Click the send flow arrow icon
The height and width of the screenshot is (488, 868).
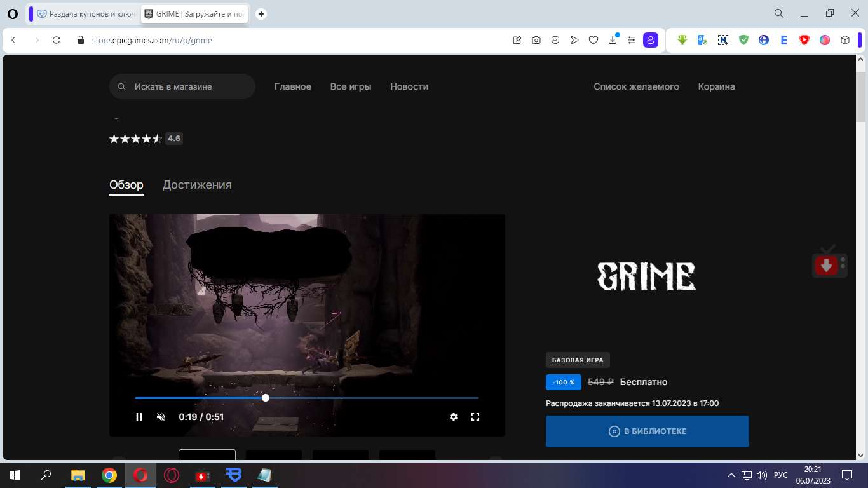(x=574, y=40)
